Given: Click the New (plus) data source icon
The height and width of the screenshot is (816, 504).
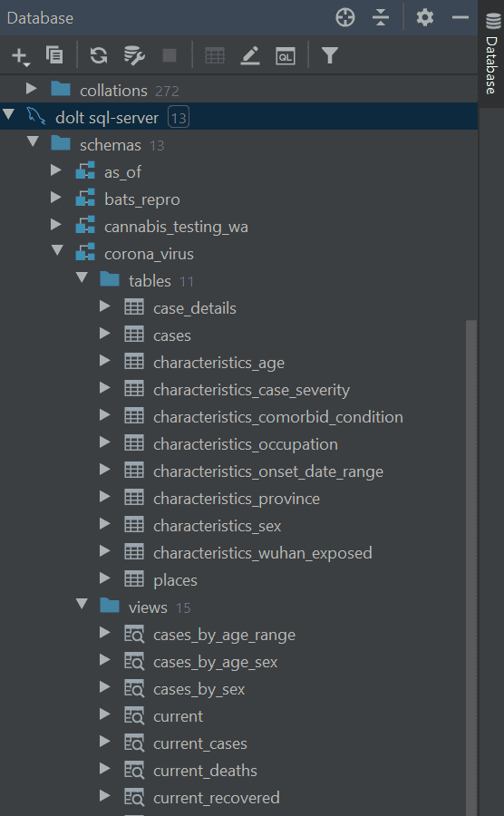Looking at the screenshot, I should point(20,55).
